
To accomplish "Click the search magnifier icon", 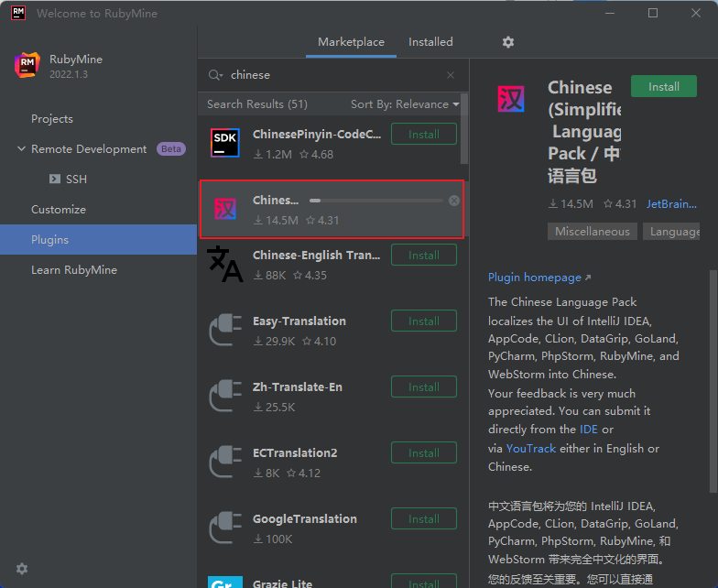I will (214, 75).
